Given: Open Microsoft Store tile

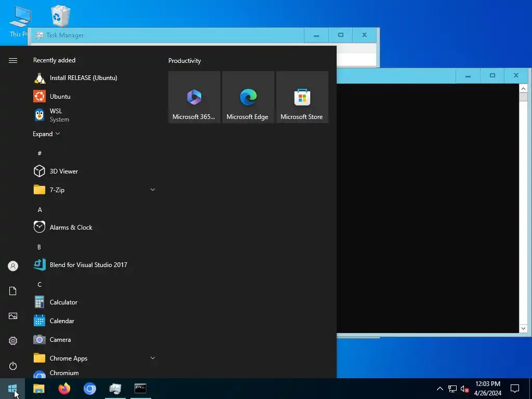Looking at the screenshot, I should coord(302,97).
